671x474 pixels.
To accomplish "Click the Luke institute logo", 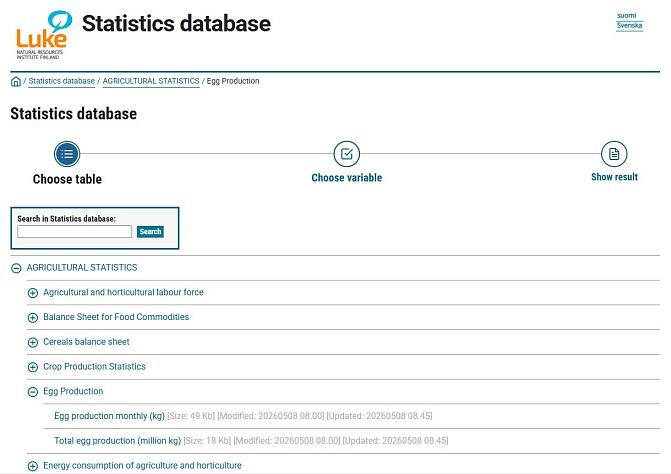I will (44, 35).
